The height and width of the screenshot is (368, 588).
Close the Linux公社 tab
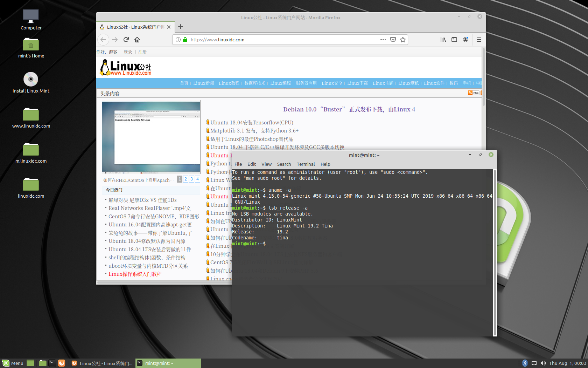point(169,27)
